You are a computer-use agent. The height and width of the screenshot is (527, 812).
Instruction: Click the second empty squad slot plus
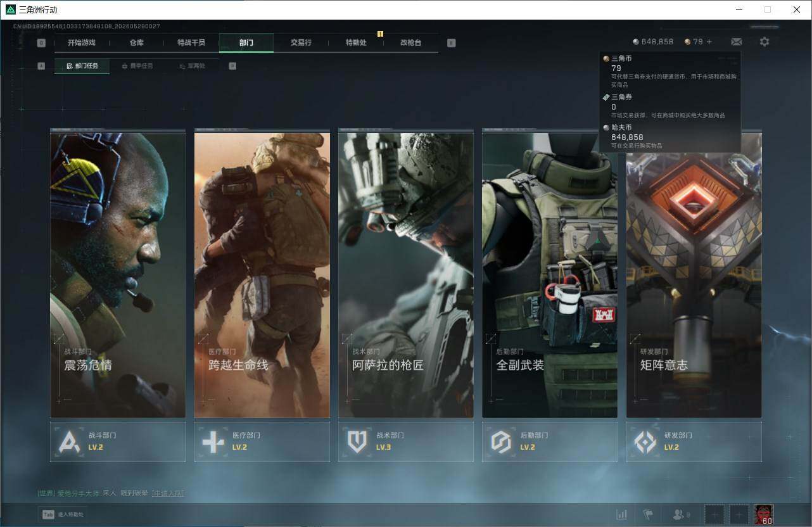pos(739,515)
